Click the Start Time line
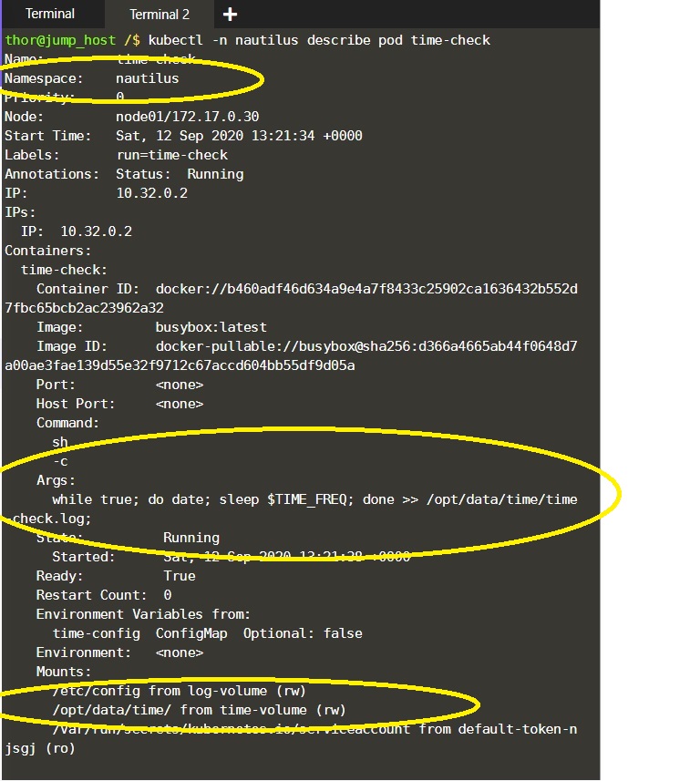 183,136
